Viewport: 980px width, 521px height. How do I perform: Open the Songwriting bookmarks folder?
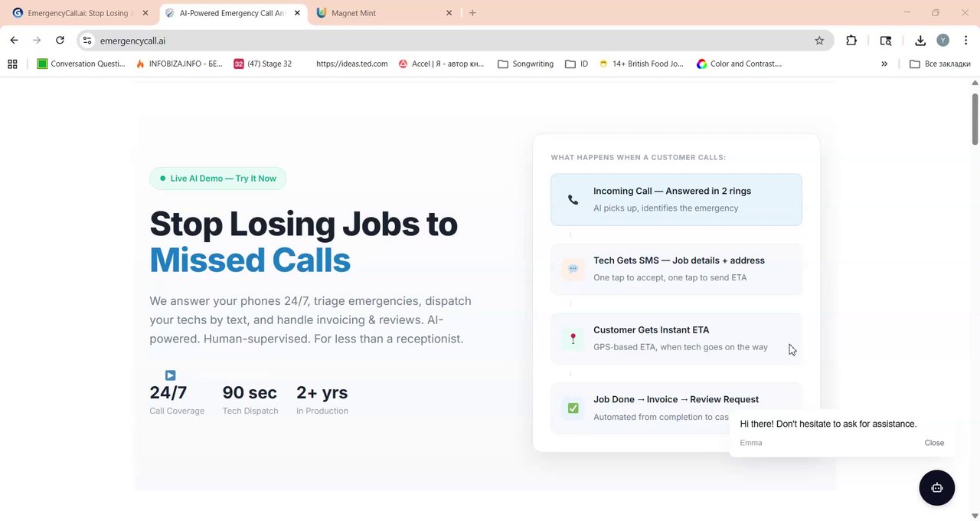click(x=525, y=64)
